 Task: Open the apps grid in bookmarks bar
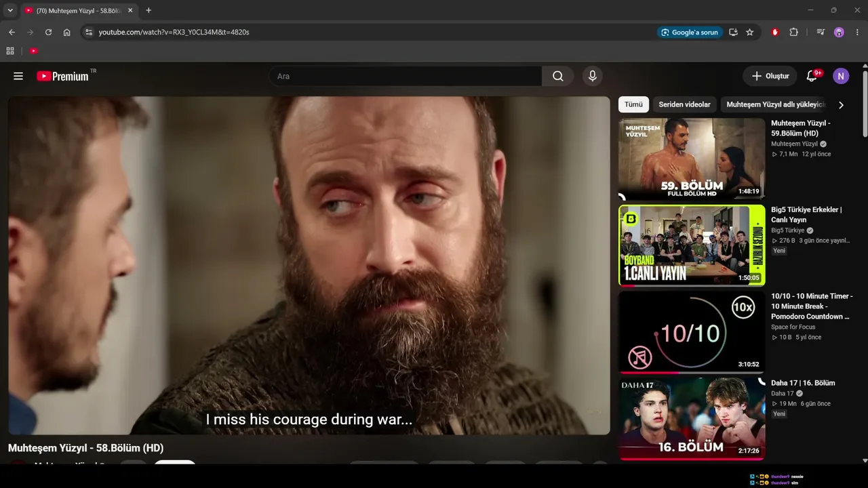(10, 51)
